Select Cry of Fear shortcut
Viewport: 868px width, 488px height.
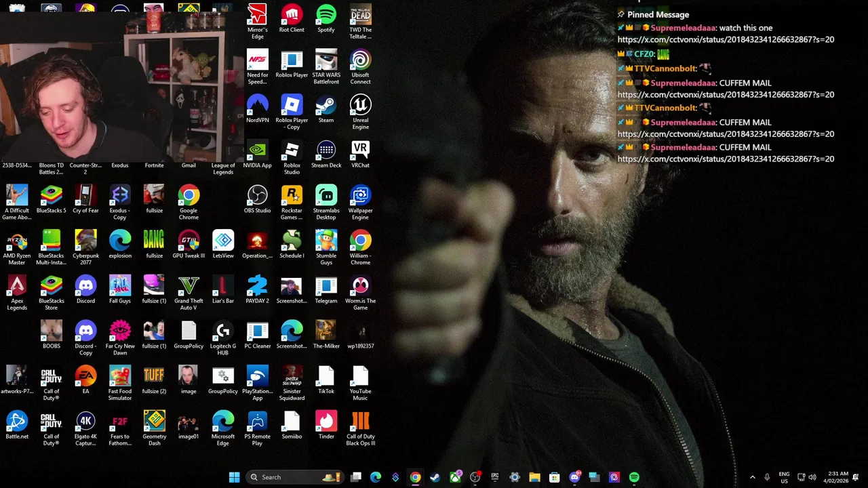click(85, 199)
